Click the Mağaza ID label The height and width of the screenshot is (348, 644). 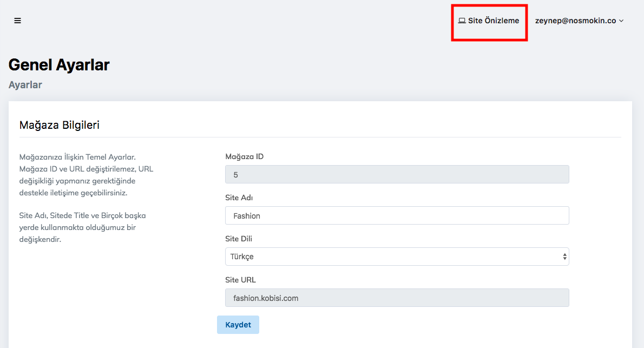244,156
